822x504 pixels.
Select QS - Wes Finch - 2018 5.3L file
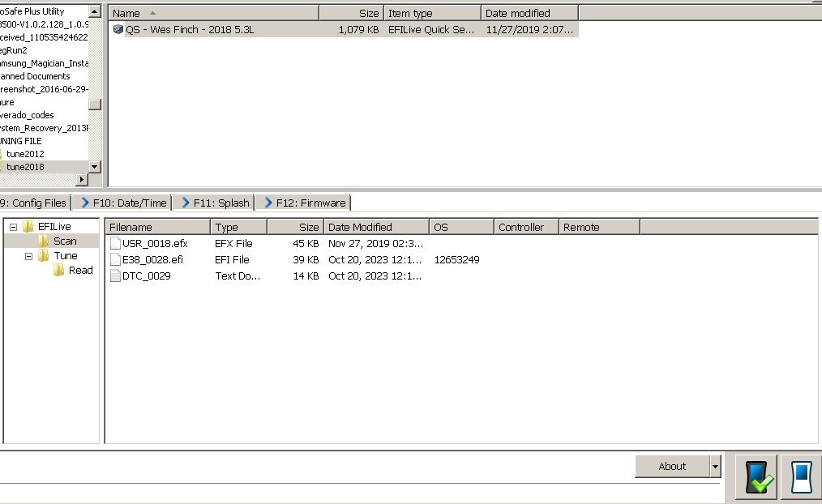click(x=189, y=30)
